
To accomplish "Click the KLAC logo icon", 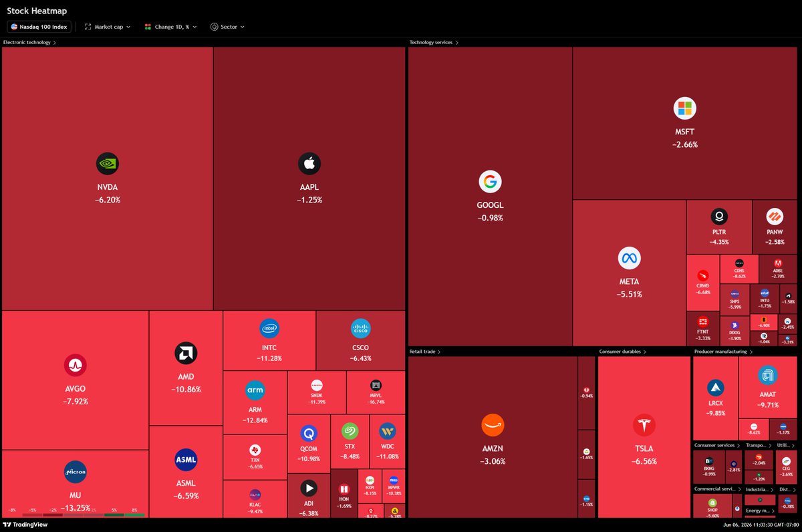I will (255, 495).
